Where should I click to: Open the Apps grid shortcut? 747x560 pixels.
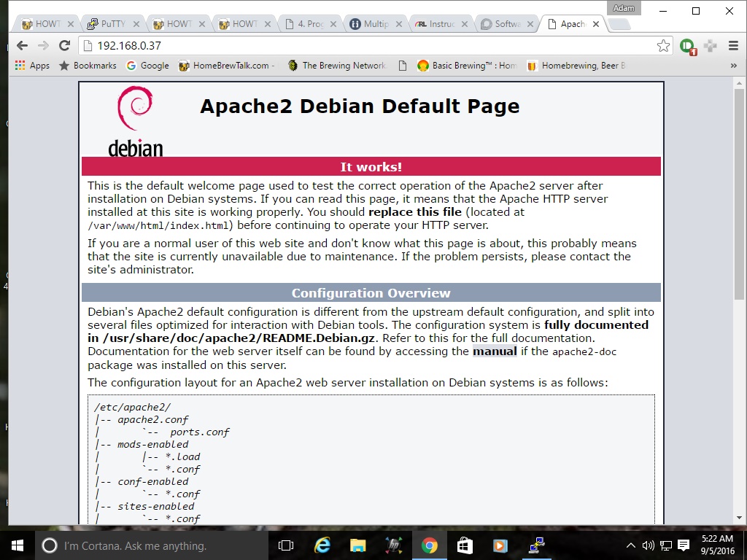click(x=32, y=66)
